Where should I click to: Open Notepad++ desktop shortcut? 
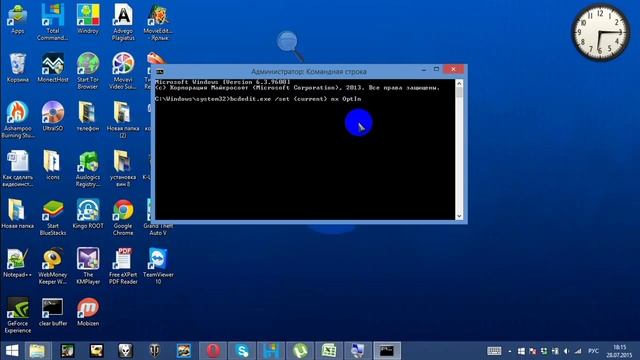(18, 262)
